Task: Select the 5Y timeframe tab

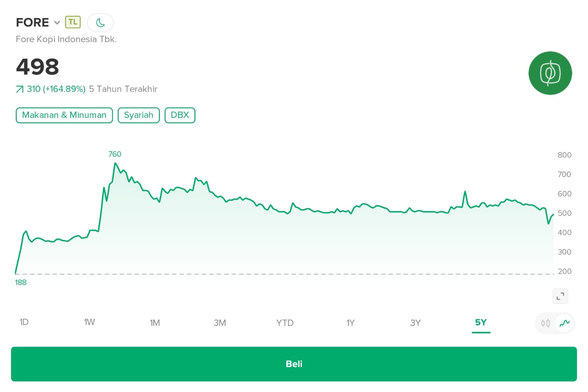Action: click(481, 323)
